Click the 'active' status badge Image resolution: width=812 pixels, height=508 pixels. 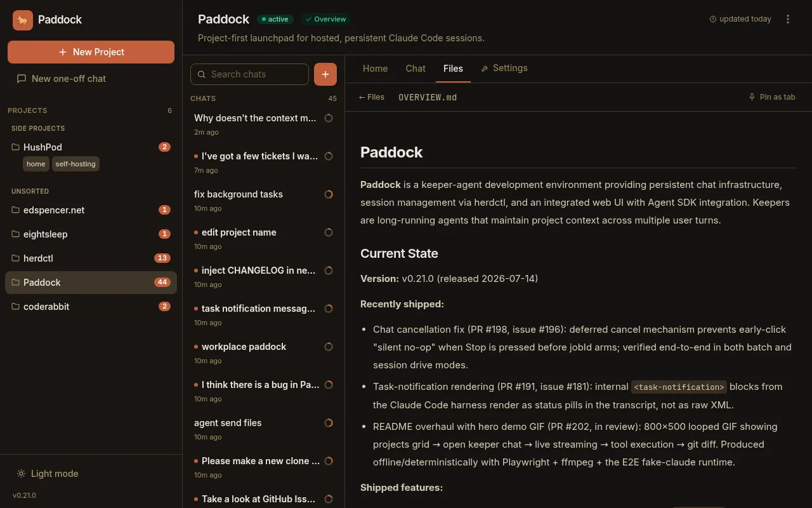click(x=274, y=19)
